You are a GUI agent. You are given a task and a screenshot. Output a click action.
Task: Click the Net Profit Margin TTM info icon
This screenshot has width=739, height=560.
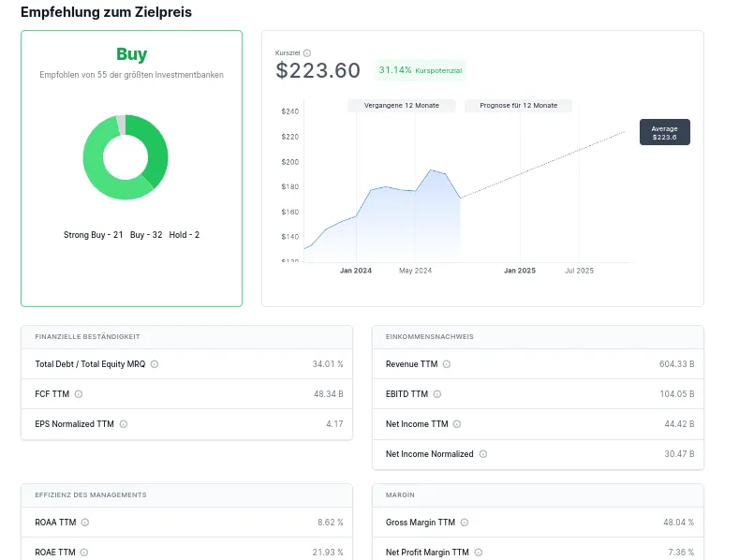coord(478,553)
